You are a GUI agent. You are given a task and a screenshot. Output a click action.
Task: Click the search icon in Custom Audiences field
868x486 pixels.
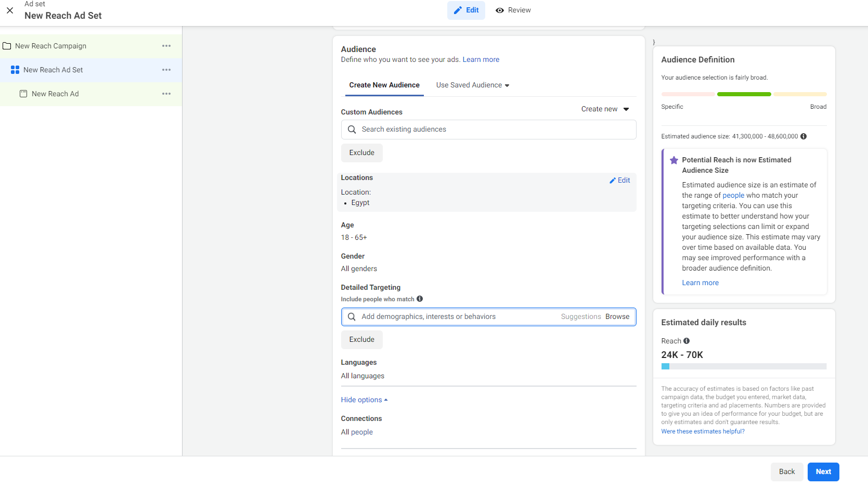click(x=352, y=130)
